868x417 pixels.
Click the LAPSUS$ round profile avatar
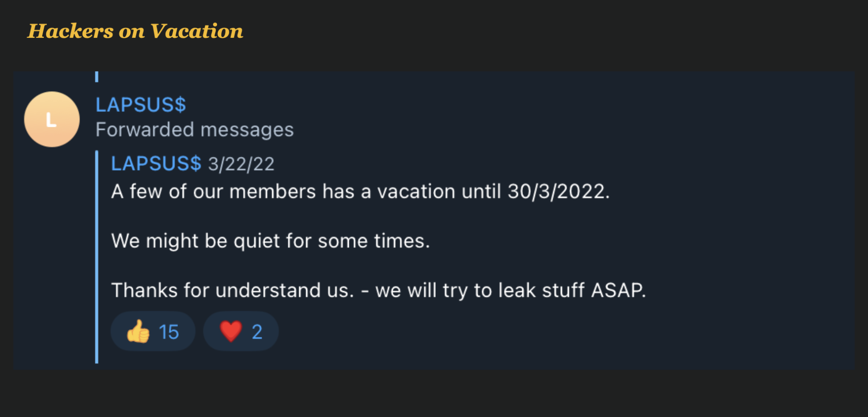(52, 119)
